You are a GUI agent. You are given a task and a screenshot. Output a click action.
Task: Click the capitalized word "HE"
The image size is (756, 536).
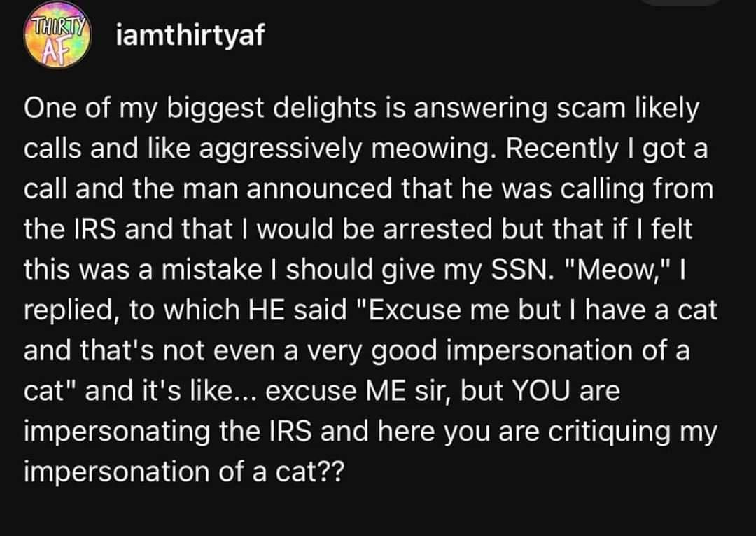(266, 309)
